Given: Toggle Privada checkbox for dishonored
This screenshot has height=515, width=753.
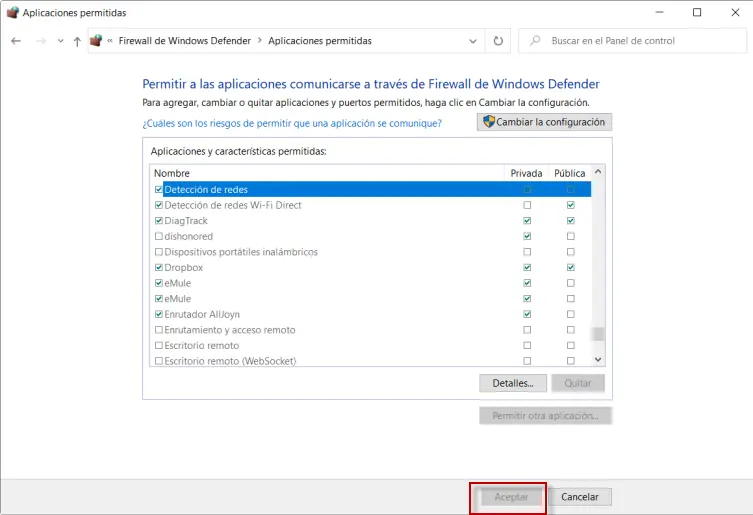Looking at the screenshot, I should 527,236.
